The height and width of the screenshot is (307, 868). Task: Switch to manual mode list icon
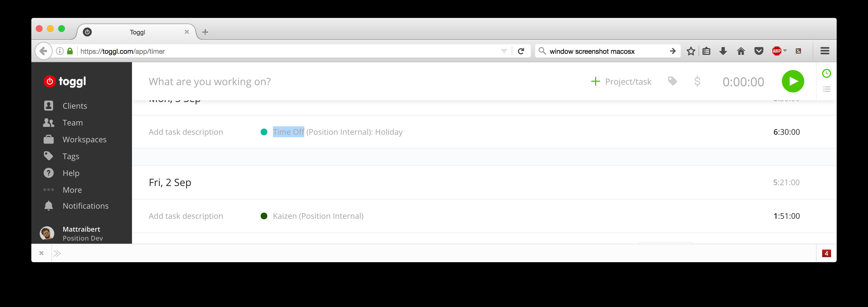(x=826, y=89)
